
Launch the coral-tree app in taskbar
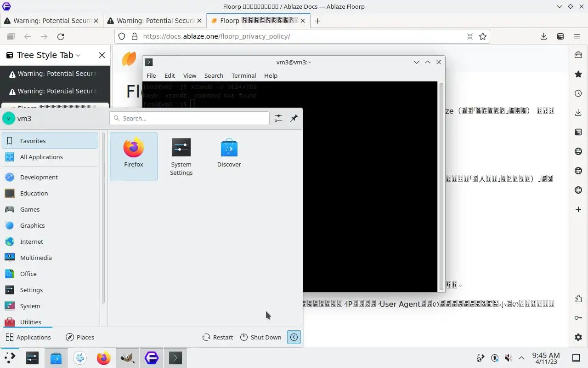[80, 358]
